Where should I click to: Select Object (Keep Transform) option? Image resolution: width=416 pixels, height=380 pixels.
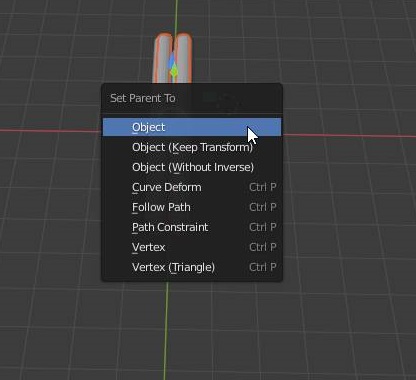tap(192, 147)
